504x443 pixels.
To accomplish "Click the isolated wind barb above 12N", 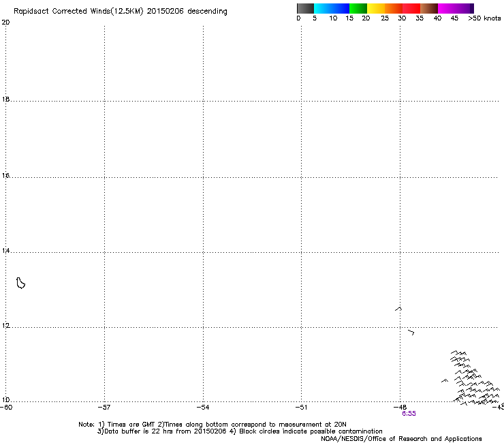I will pos(398,309).
